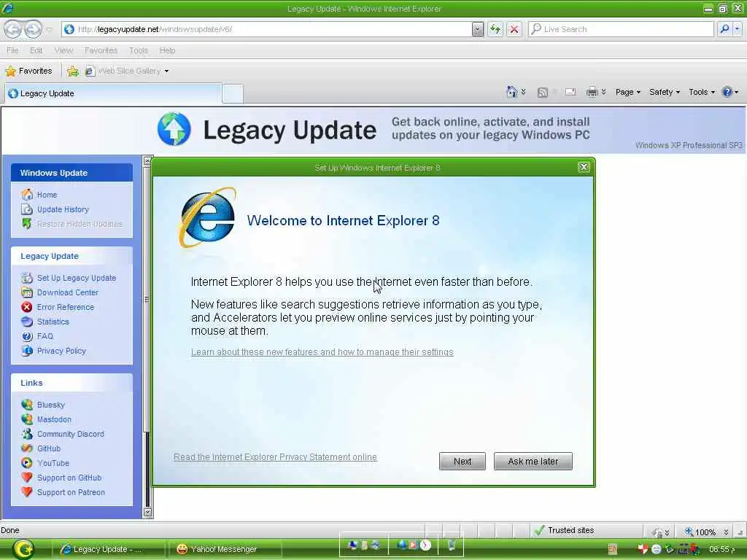This screenshot has width=747, height=560.
Task: Open a new blank tab button
Action: [233, 93]
